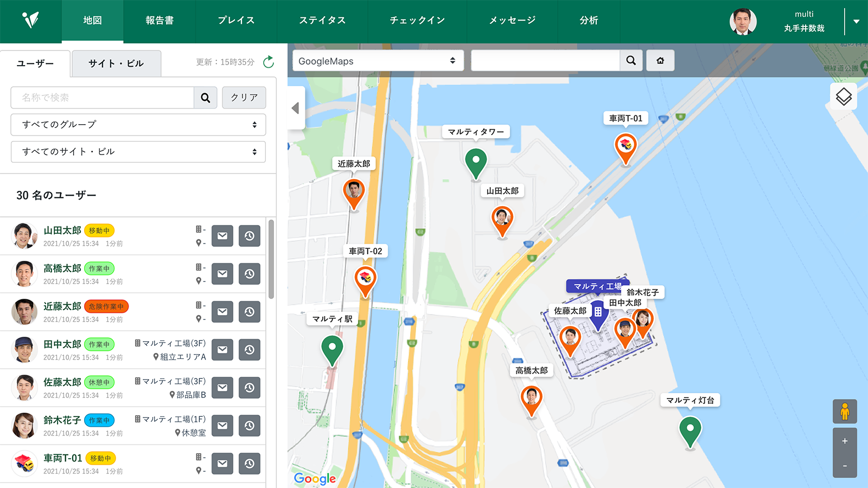Click the magnifier icon in the name search box
The height and width of the screenshot is (488, 868).
tap(205, 98)
